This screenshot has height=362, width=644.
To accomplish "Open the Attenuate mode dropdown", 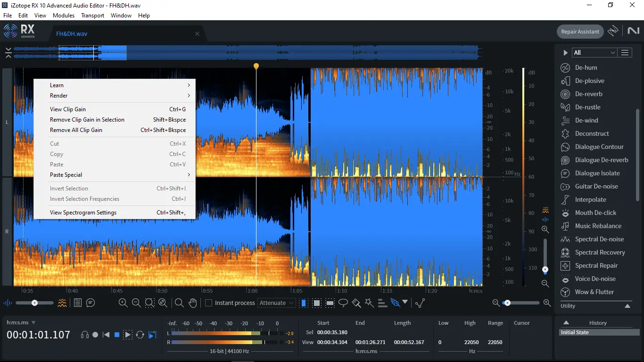I will click(277, 303).
